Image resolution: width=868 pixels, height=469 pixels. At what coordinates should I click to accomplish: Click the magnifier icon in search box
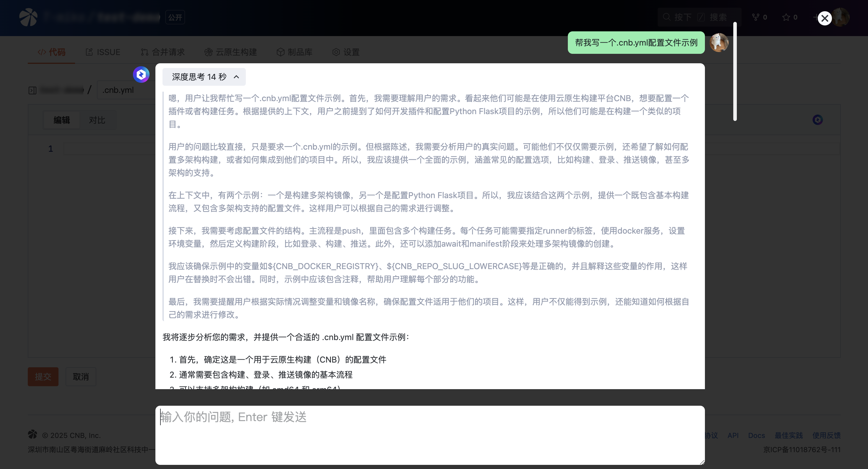coord(667,17)
